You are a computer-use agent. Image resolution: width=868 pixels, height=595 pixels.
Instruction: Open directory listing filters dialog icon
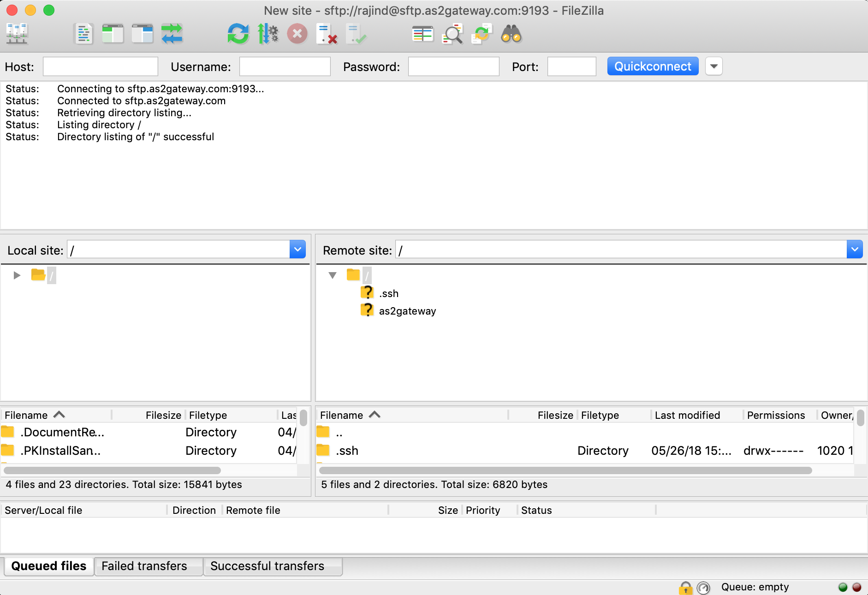point(423,34)
